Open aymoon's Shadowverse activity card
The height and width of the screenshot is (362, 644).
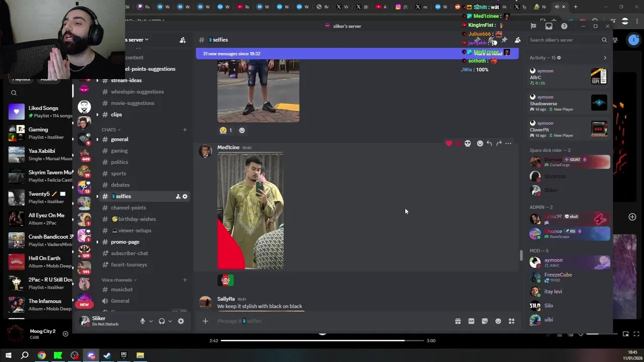[569, 103]
